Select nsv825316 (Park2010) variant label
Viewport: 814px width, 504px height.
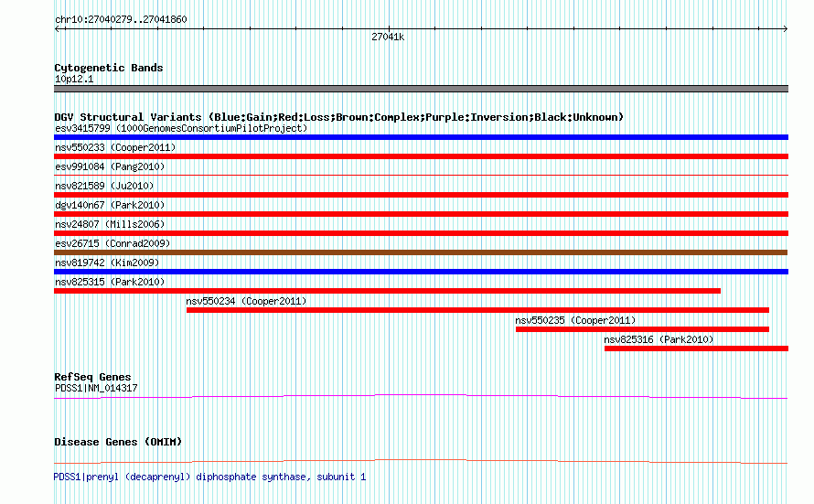pos(659,339)
